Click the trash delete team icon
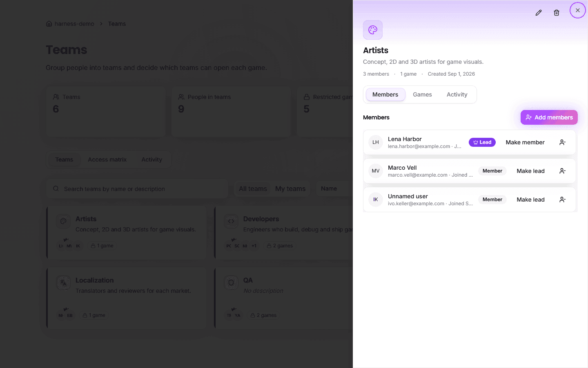The height and width of the screenshot is (368, 588). 556,13
